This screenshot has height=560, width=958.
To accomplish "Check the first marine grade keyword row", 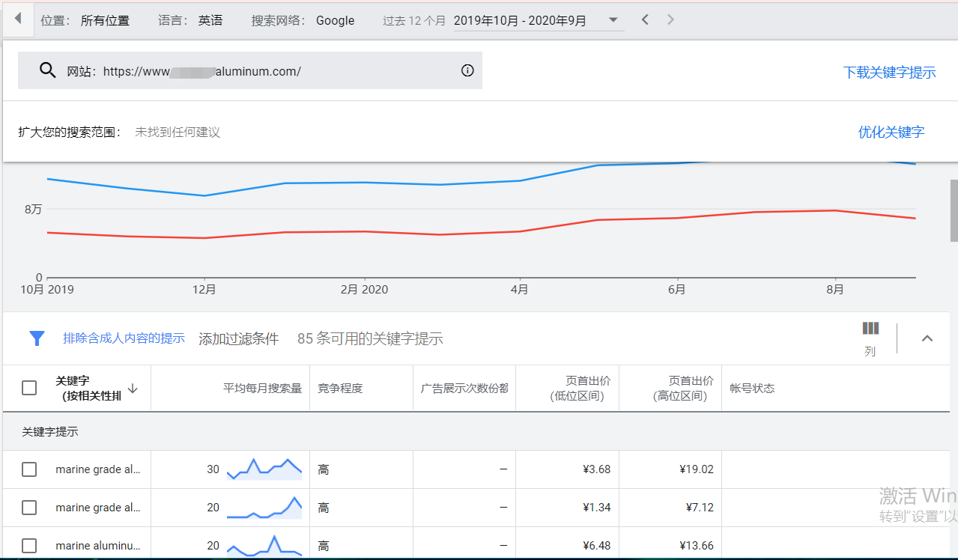I will [x=29, y=469].
